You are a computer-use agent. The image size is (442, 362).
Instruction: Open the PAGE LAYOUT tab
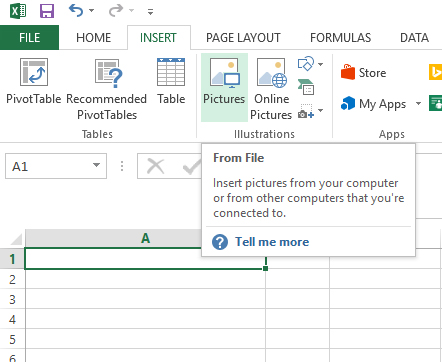coord(243,38)
